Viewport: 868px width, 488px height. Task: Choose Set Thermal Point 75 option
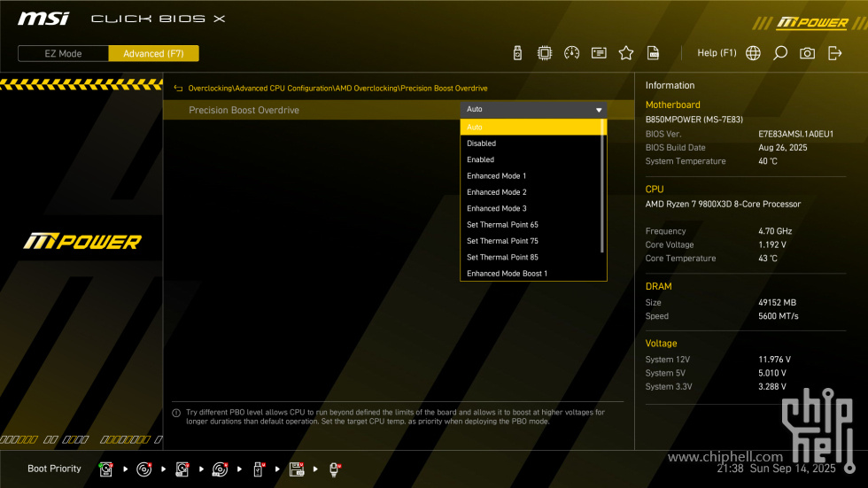(531, 241)
